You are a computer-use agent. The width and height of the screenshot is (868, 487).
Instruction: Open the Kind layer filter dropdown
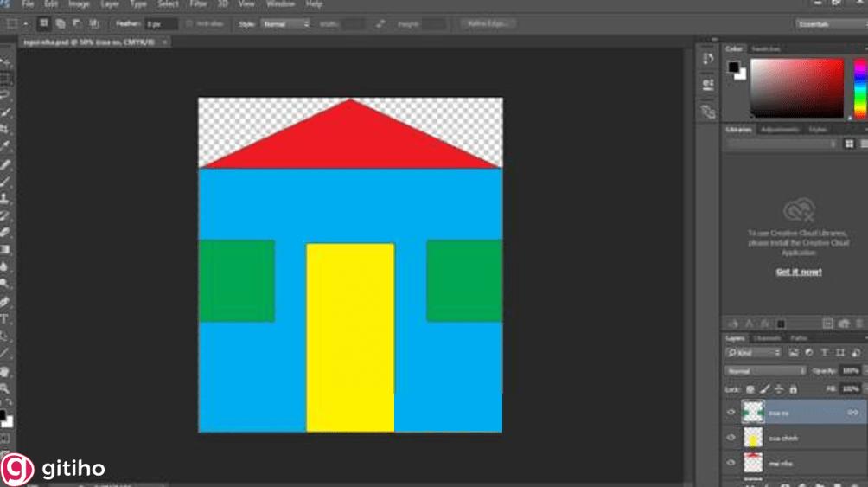[x=753, y=352]
